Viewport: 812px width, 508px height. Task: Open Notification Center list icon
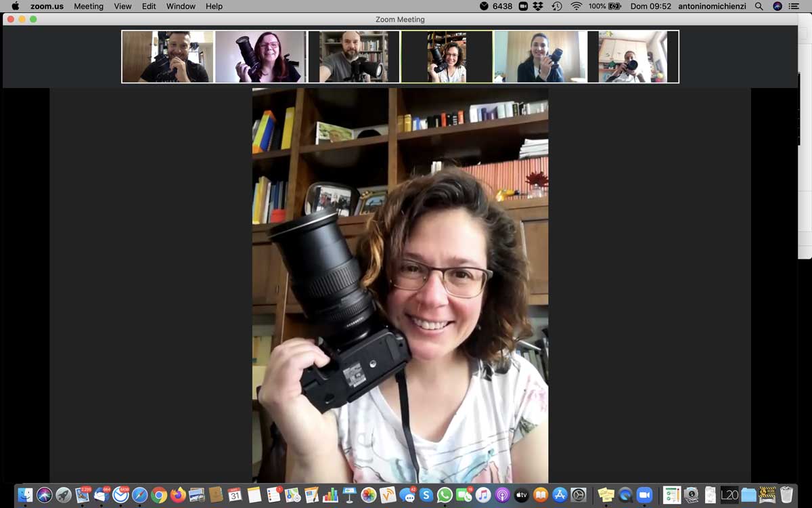coord(794,6)
